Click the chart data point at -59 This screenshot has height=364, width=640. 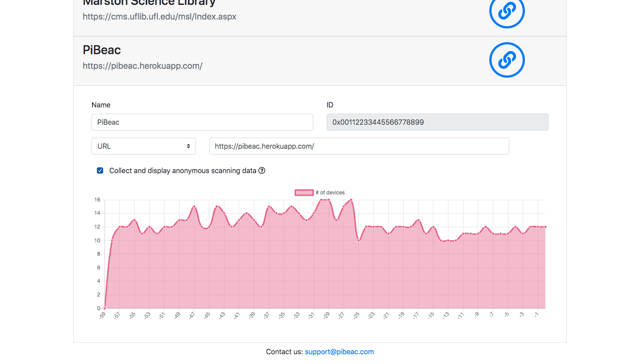click(x=104, y=308)
